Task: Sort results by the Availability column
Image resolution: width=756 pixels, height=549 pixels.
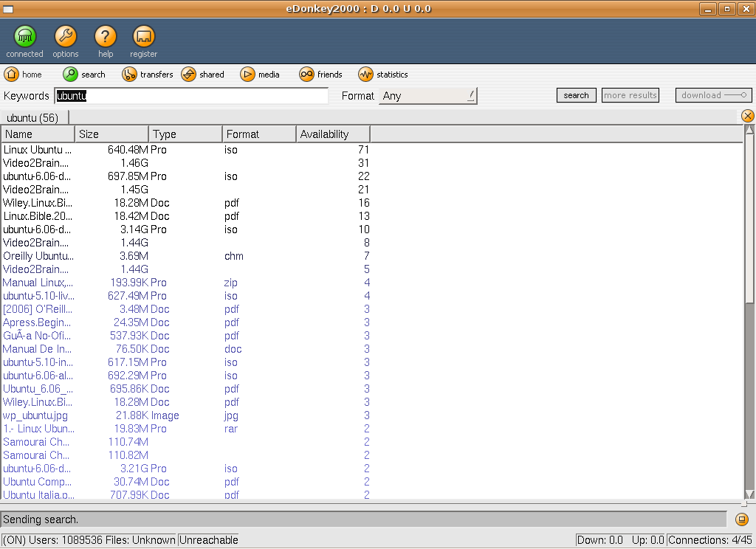Action: (x=333, y=134)
